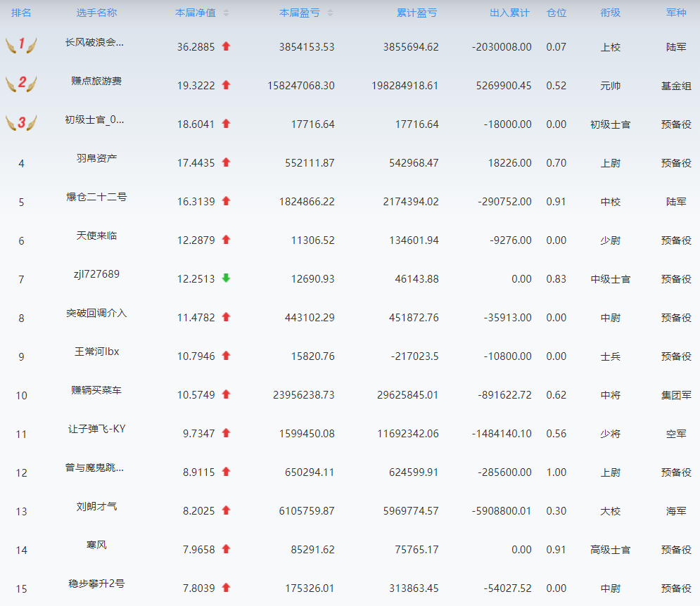700x606 pixels.
Task: Click red up arrow beside 17.4435
Action: (226, 162)
